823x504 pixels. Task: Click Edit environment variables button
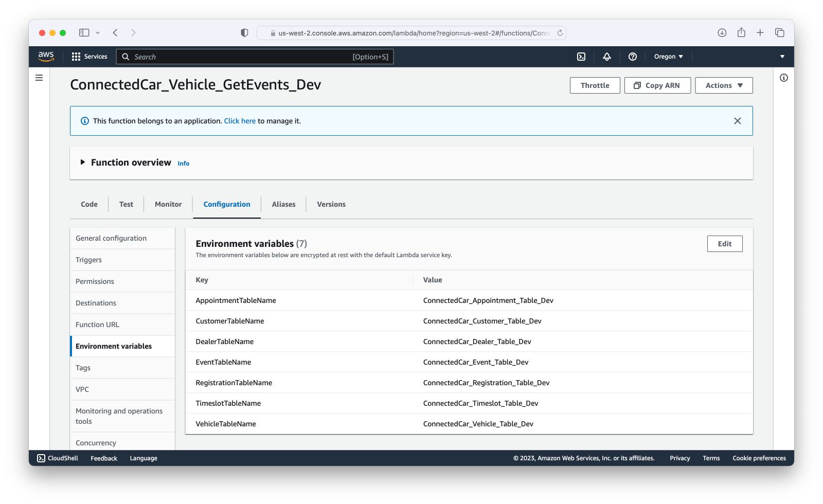pyautogui.click(x=725, y=244)
